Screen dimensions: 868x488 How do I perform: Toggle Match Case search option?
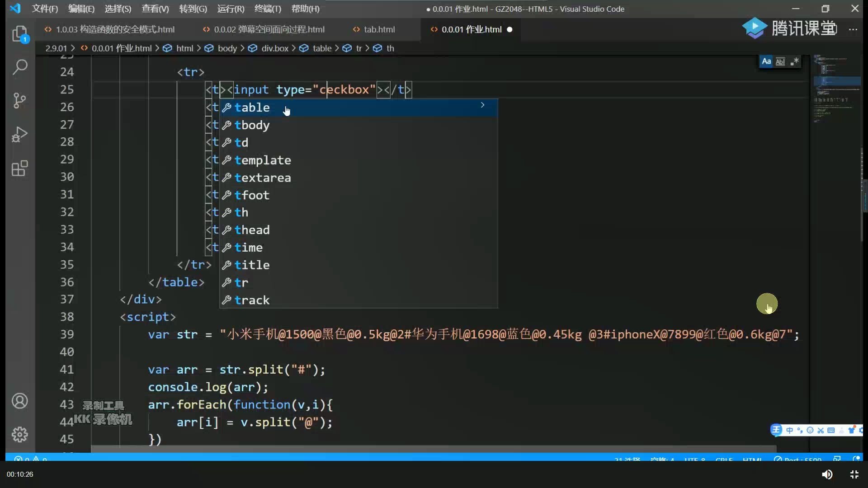(766, 61)
